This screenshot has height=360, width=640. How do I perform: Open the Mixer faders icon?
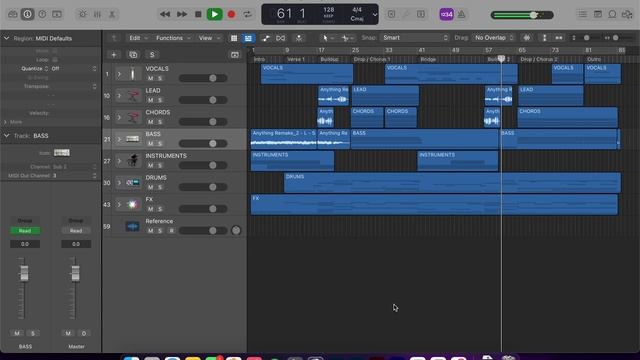tap(97, 14)
